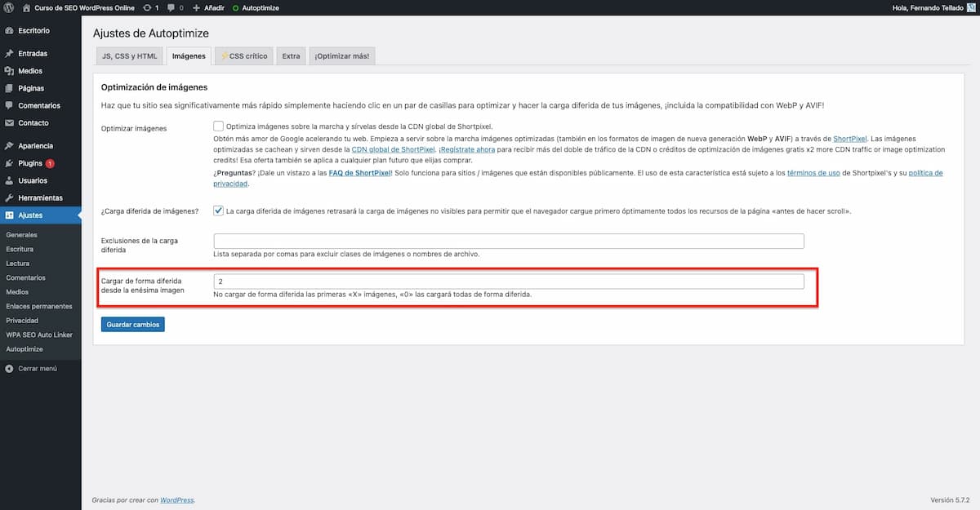Open the ¡Optimizar más! tab
Image resolution: width=980 pixels, height=510 pixels.
(x=341, y=56)
